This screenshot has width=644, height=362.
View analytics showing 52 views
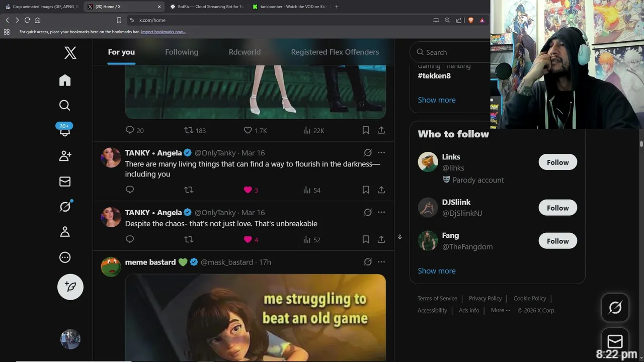click(311, 239)
